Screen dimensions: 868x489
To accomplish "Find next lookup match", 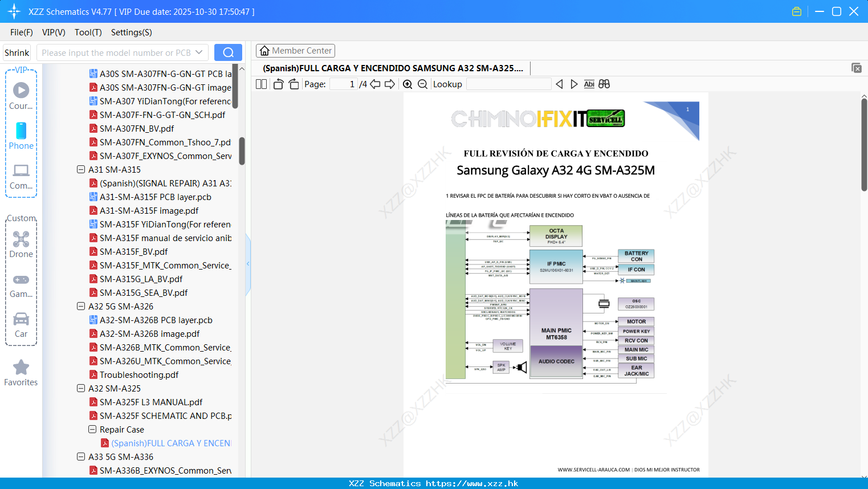I will tap(574, 84).
